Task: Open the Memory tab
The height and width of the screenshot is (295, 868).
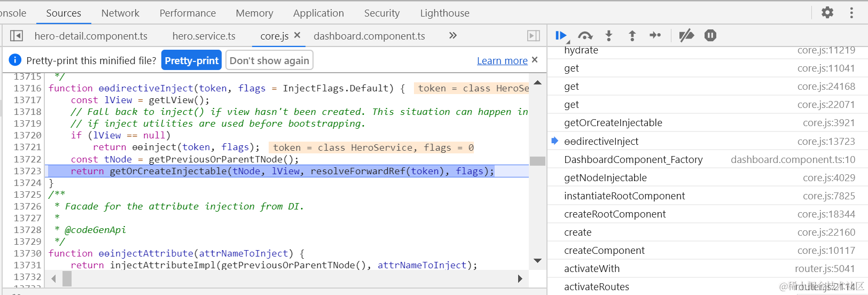Action: (254, 13)
